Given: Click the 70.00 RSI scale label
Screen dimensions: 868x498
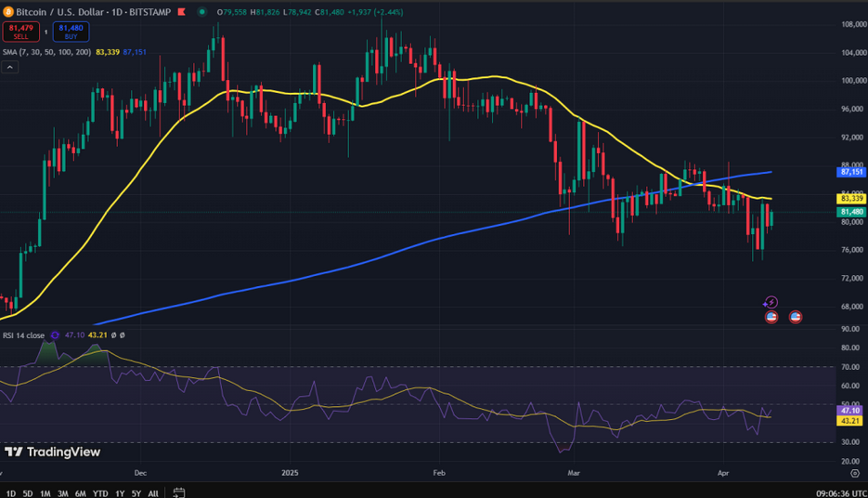Looking at the screenshot, I should (x=850, y=367).
